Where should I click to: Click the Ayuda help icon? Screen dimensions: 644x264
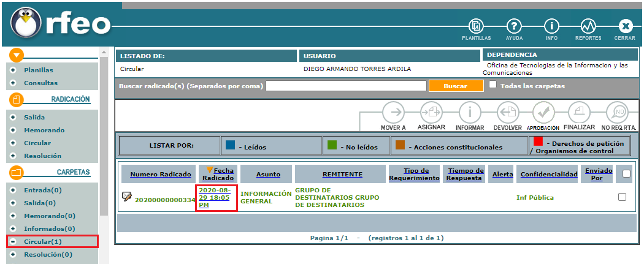(514, 27)
